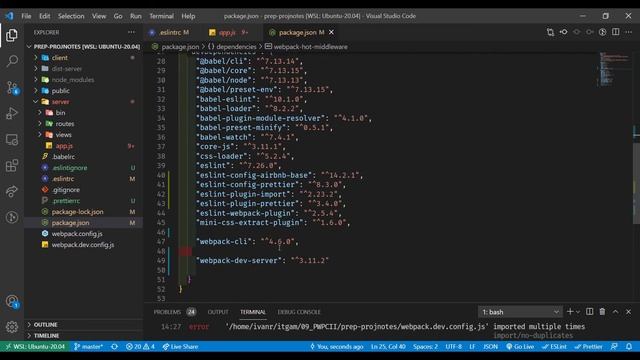Screen dimensions: 640x360
Task: Kill the terminal with trash icon
Action: pyautogui.click(x=602, y=312)
